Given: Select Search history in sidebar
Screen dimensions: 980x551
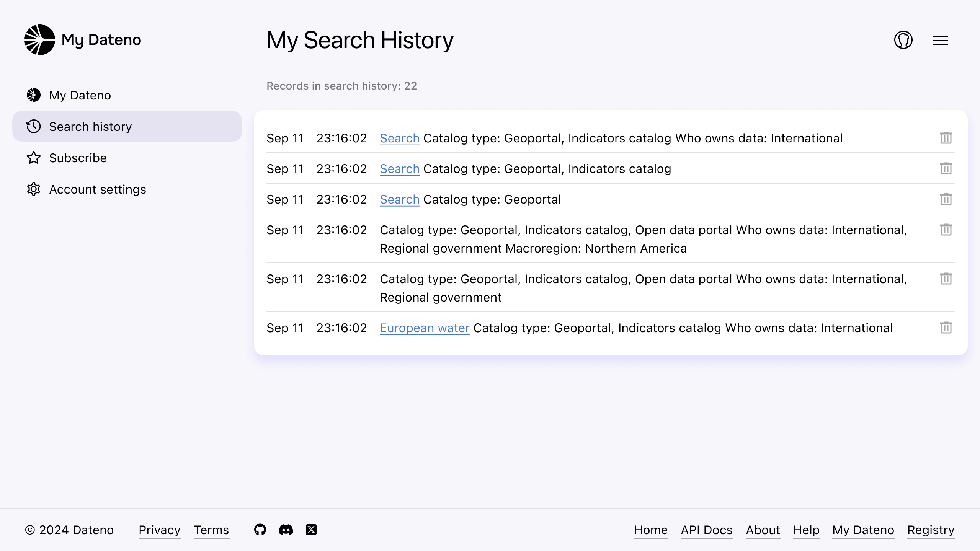Looking at the screenshot, I should coord(90,126).
